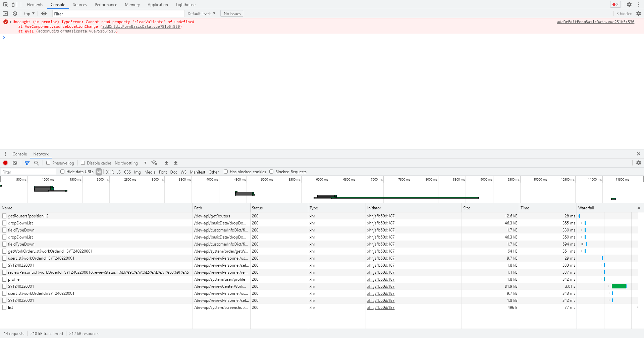The height and width of the screenshot is (338, 644).
Task: Open the addOrEditFormBasicData.vue source link on right
Action: pos(595,22)
